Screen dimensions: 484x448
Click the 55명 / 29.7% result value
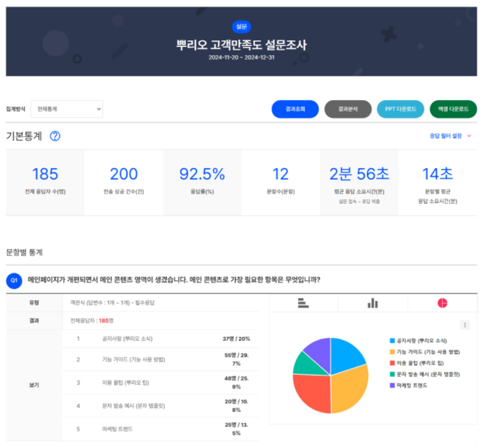[x=237, y=359]
